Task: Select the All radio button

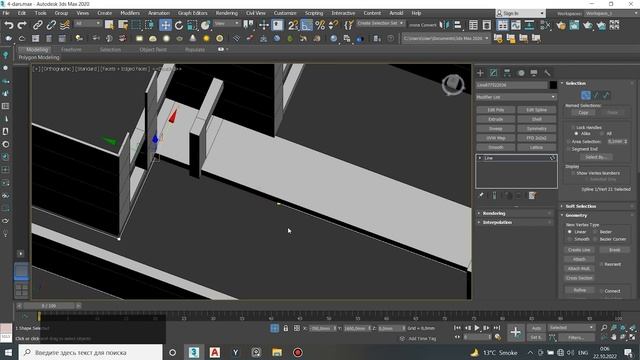Action: [x=602, y=133]
